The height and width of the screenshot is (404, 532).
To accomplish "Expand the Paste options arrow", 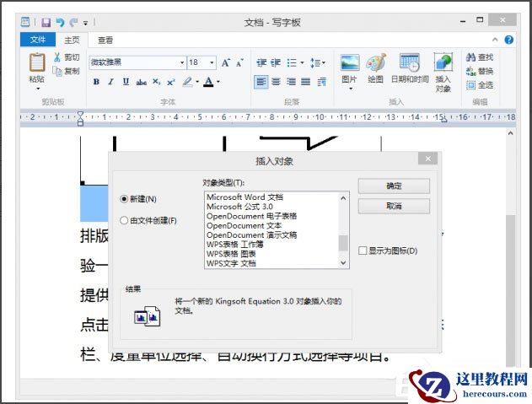I will click(x=38, y=89).
